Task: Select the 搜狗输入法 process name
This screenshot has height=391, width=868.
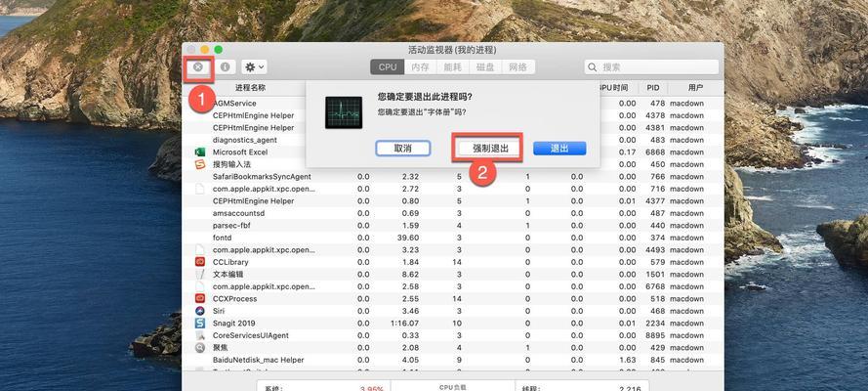Action: (x=232, y=164)
